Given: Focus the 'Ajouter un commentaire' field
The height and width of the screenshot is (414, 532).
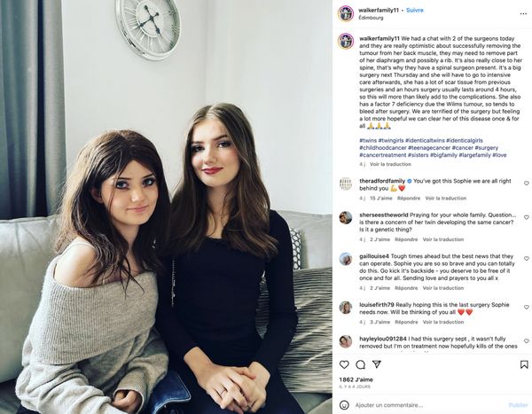Looking at the screenshot, I should [429, 405].
